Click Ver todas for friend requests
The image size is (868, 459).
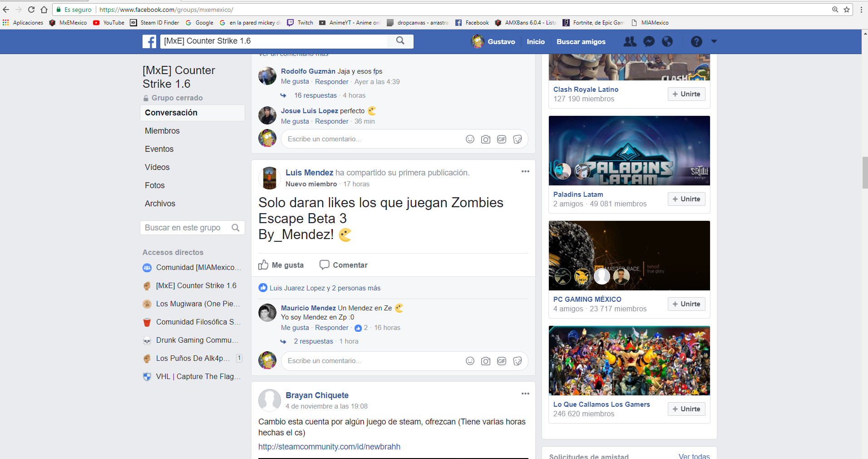(x=694, y=456)
